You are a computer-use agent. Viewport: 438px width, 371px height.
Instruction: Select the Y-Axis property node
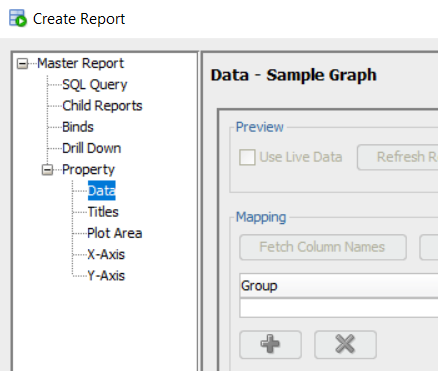tap(106, 276)
